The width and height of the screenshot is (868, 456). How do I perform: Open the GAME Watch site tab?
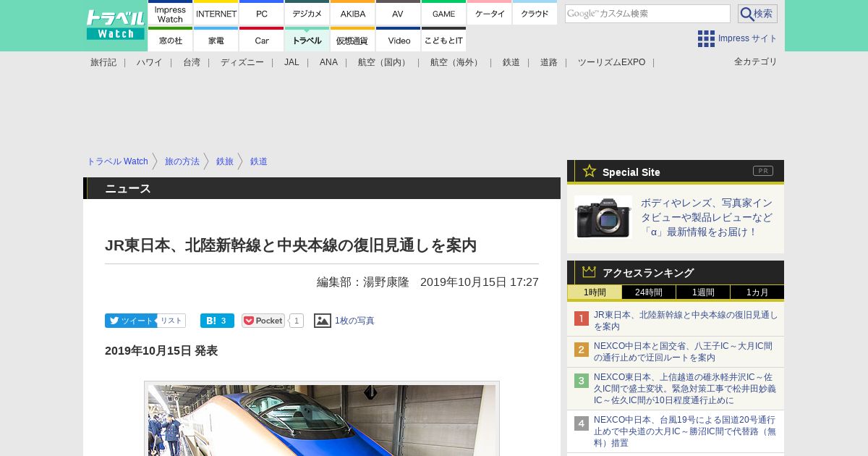point(443,14)
